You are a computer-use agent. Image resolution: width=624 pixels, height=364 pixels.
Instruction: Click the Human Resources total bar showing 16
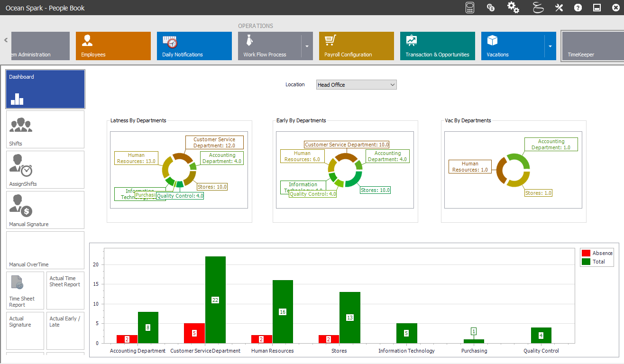coord(283,311)
